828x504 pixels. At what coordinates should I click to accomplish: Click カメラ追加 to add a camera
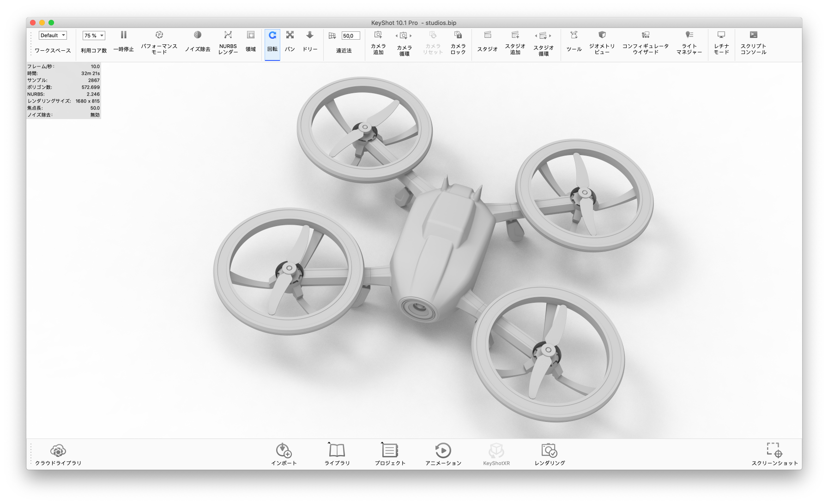pos(378,42)
